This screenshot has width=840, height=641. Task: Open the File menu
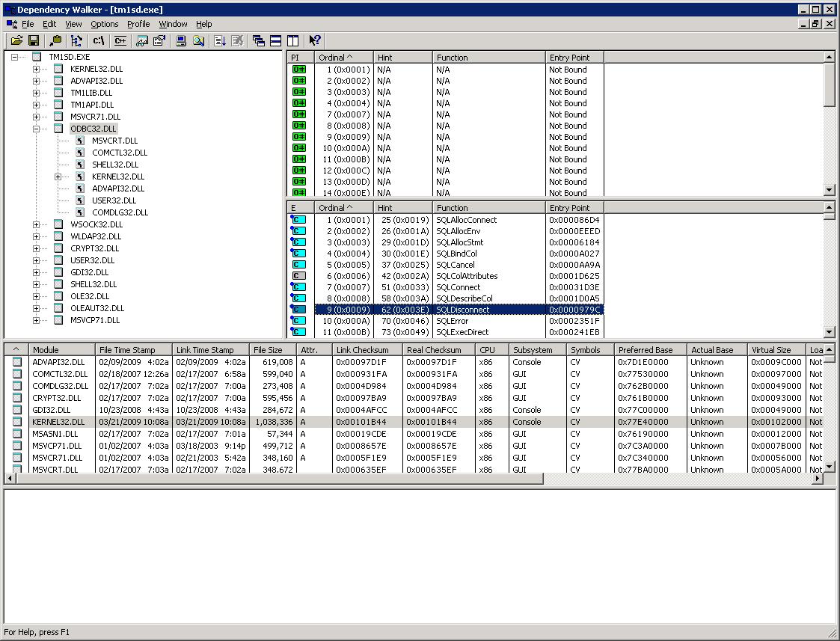pyautogui.click(x=28, y=24)
